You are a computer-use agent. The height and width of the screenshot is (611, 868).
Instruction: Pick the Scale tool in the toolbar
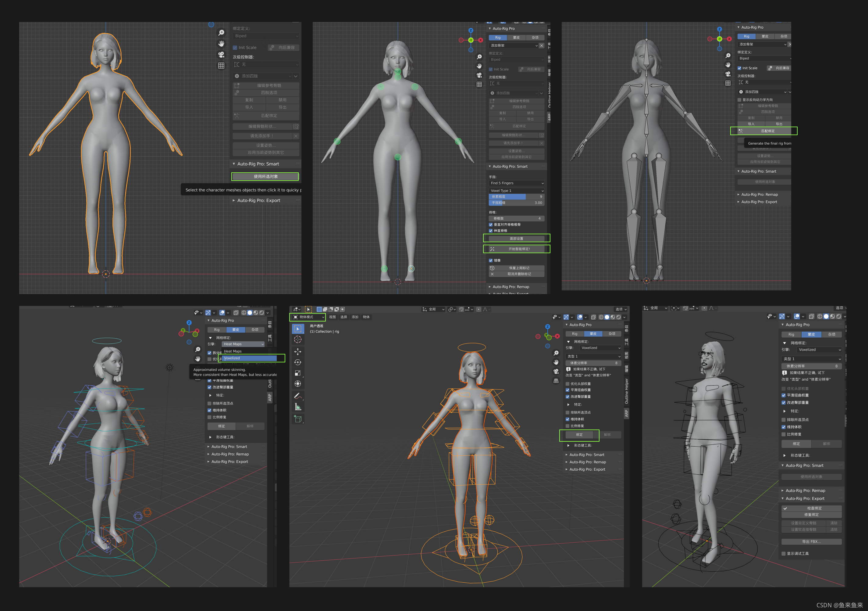click(297, 373)
